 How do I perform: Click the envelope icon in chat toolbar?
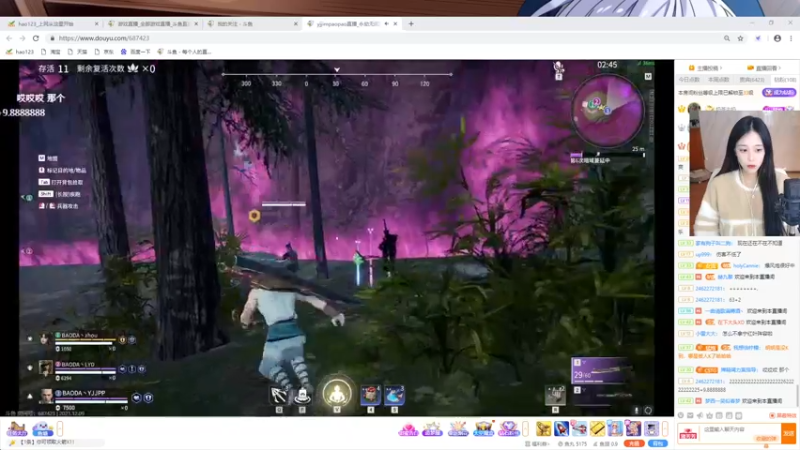click(690, 415)
